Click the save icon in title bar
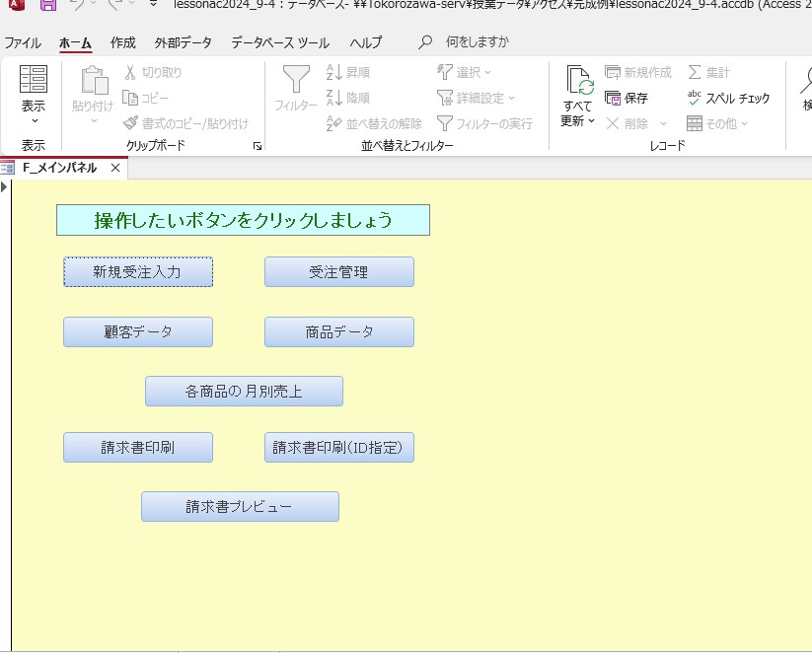 [x=47, y=5]
